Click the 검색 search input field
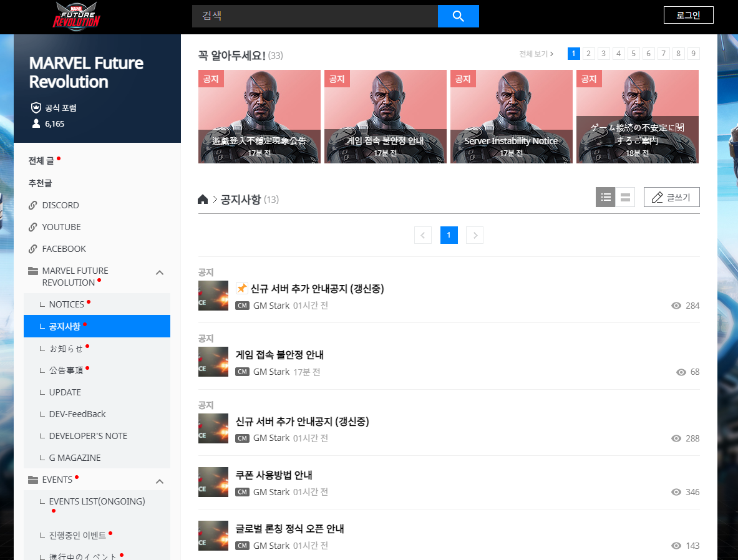Image resolution: width=738 pixels, height=560 pixels. 315,16
